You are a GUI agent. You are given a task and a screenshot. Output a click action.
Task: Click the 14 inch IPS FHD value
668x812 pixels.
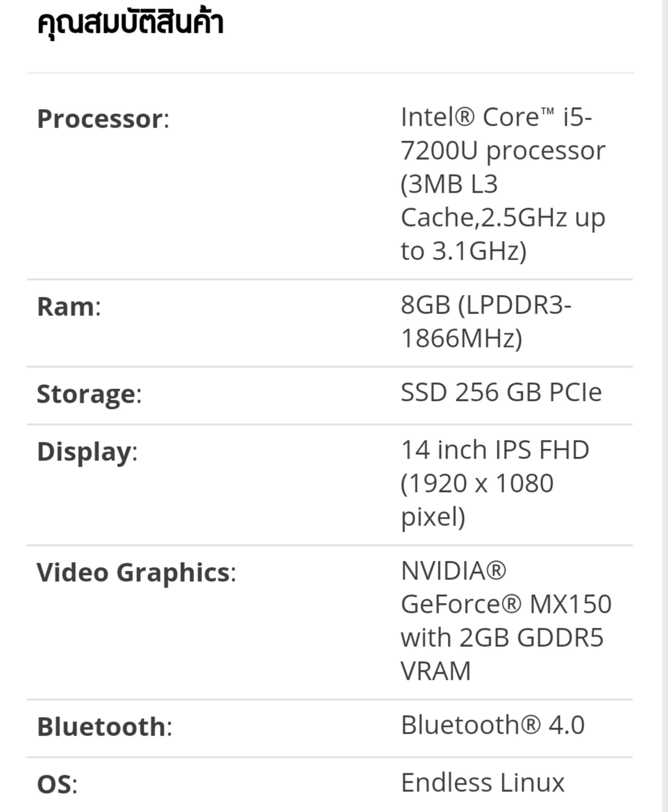(x=495, y=483)
